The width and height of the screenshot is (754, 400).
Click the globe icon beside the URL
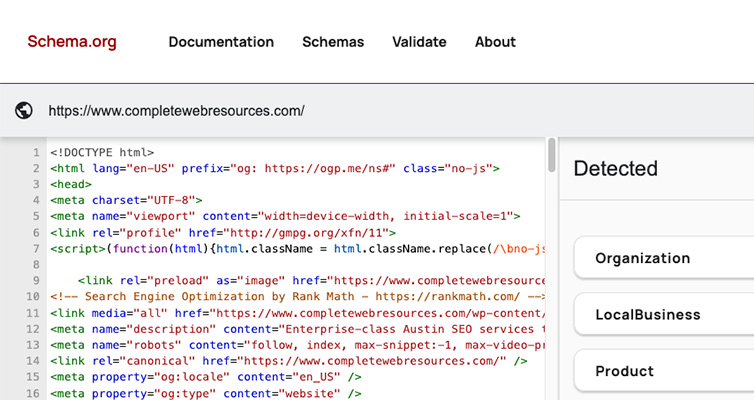[24, 111]
